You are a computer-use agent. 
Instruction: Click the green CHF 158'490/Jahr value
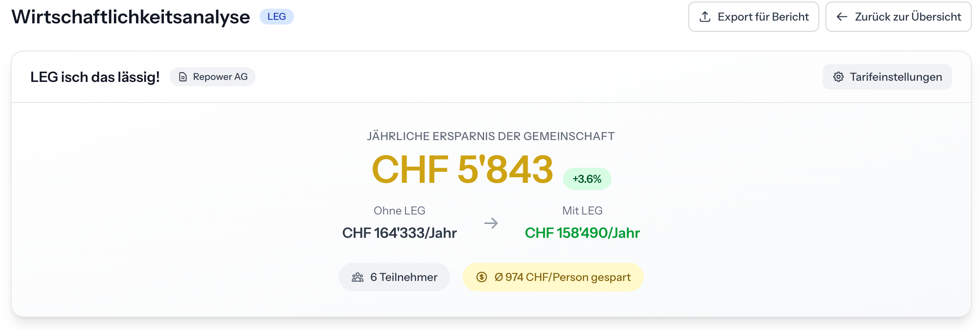[x=582, y=233]
